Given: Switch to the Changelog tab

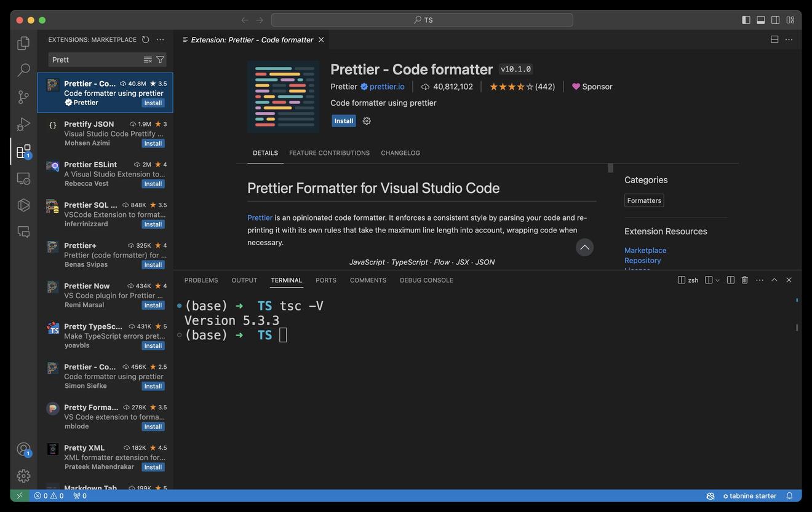Looking at the screenshot, I should 400,153.
